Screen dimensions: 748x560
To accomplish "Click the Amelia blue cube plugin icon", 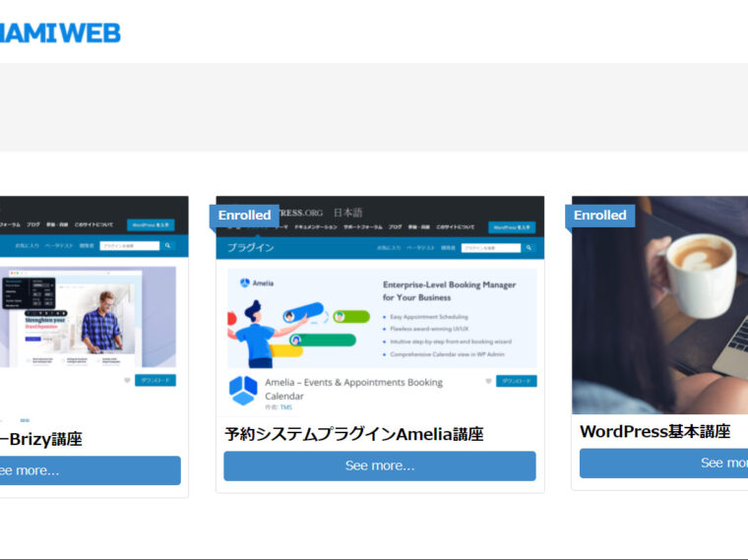I will pyautogui.click(x=243, y=391).
